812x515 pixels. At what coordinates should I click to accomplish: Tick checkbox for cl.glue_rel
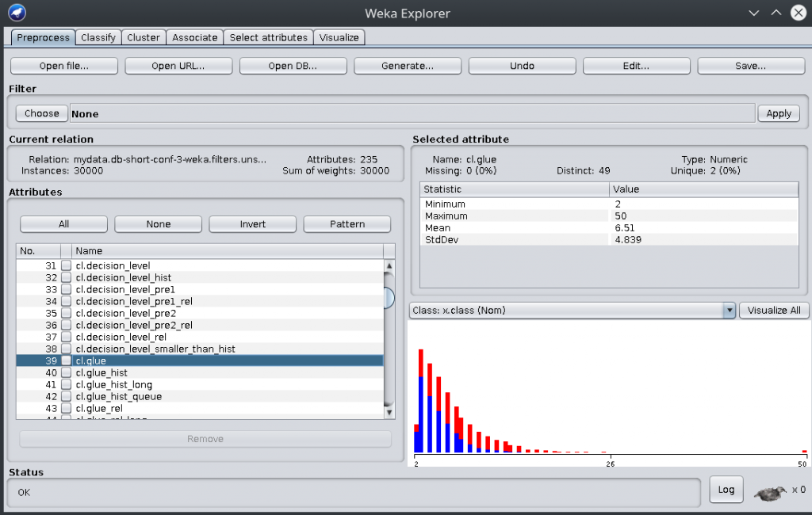click(67, 408)
